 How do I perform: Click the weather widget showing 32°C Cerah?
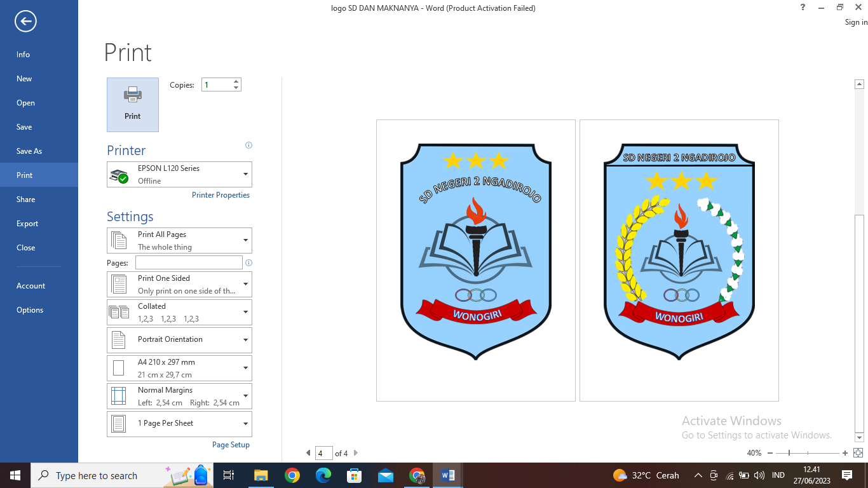coord(646,475)
